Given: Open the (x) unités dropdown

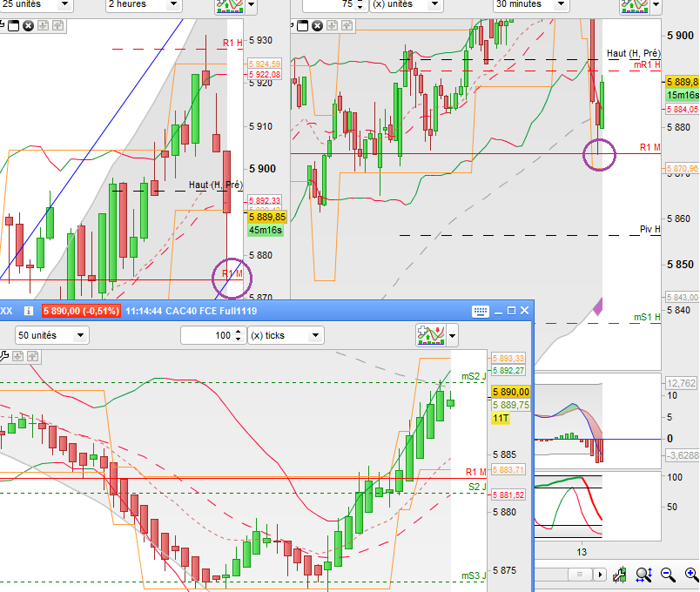Looking at the screenshot, I should (407, 4).
